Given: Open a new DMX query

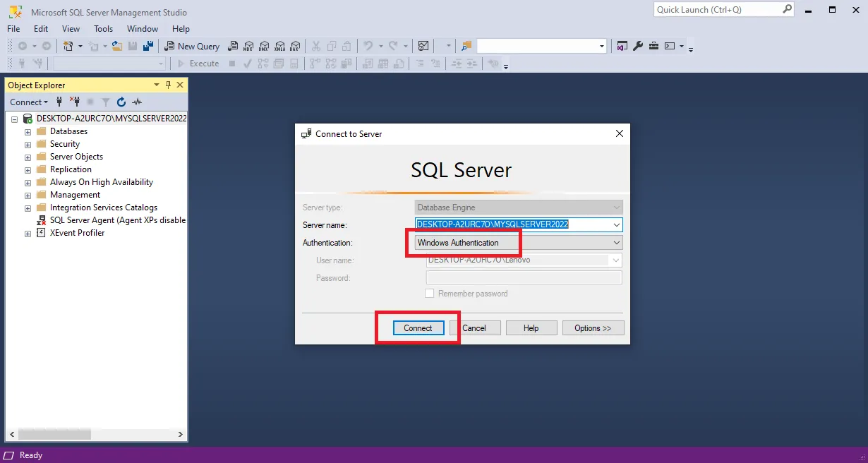Looking at the screenshot, I should pyautogui.click(x=264, y=46).
